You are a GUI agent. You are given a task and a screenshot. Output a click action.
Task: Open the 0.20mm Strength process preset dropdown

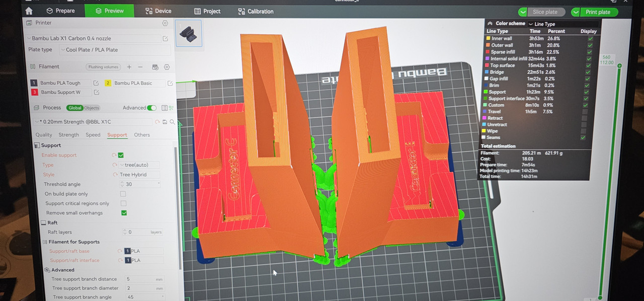93,122
